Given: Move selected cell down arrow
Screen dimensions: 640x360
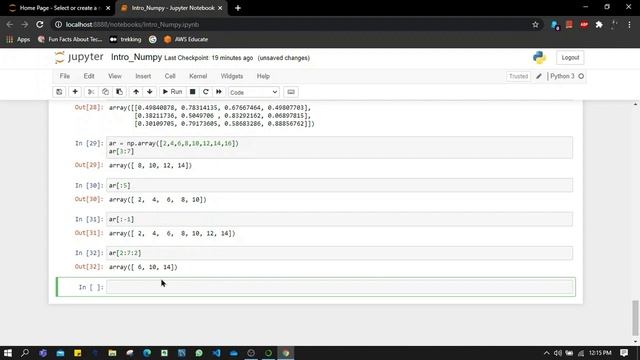Looking at the screenshot, I should (150, 92).
